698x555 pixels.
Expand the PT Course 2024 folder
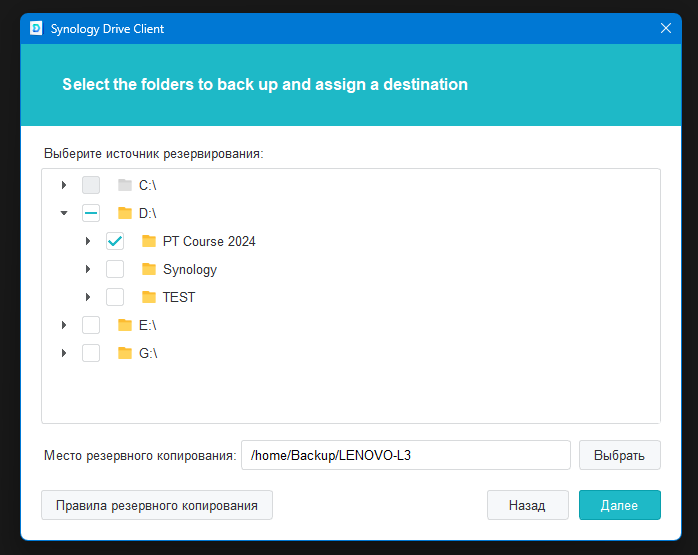coord(88,241)
